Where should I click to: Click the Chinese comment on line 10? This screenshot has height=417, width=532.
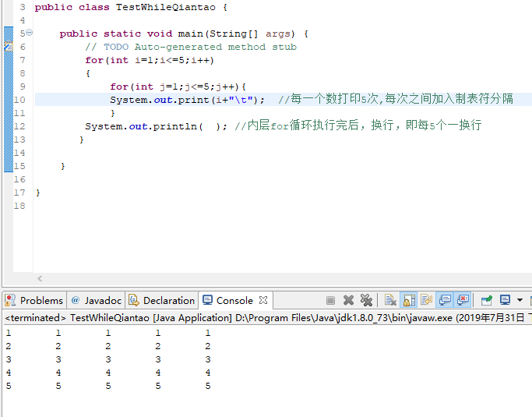[x=396, y=99]
